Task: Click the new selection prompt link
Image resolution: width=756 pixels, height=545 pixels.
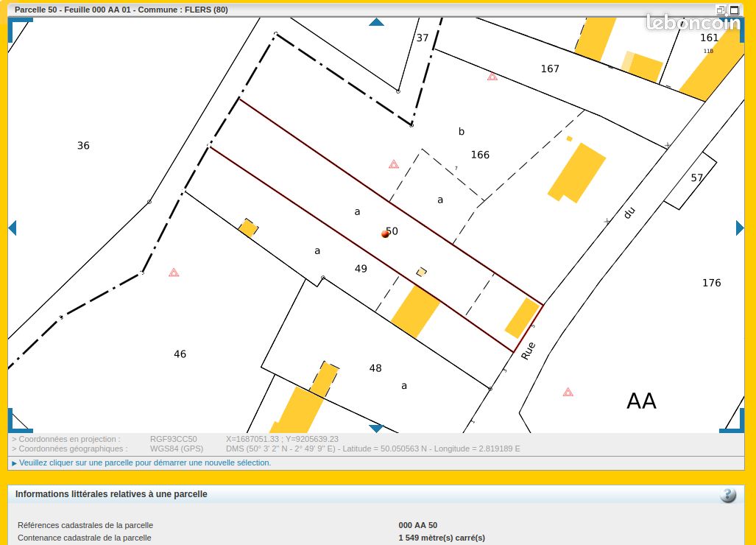Action: point(144,463)
